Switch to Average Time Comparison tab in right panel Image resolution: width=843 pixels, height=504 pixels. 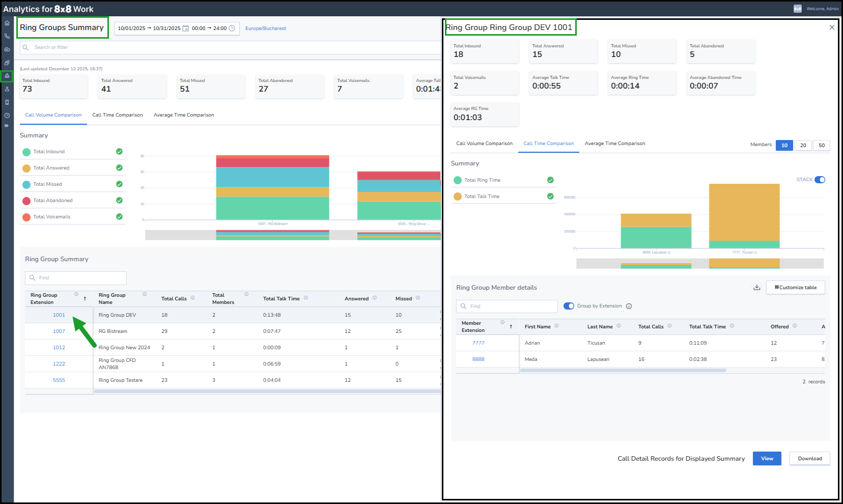[614, 144]
